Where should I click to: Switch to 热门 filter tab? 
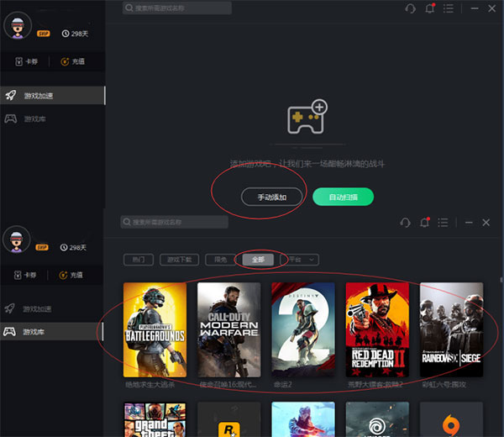pyautogui.click(x=139, y=260)
